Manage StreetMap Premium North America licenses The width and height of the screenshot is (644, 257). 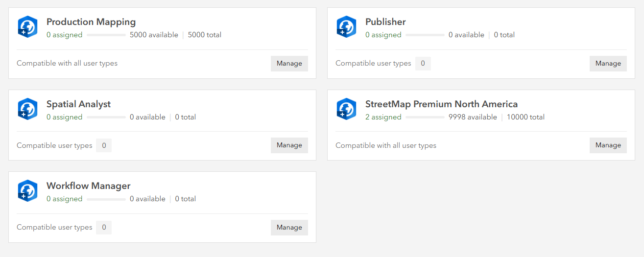coord(608,145)
